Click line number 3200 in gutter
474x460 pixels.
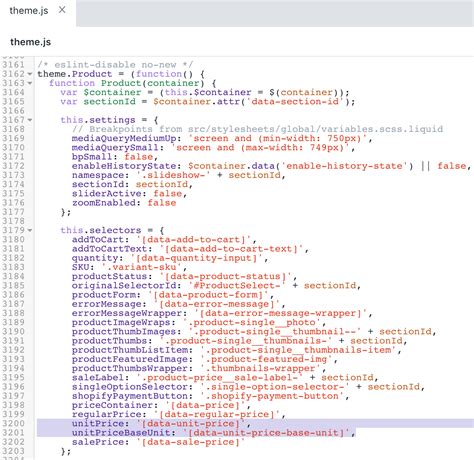[x=13, y=423]
